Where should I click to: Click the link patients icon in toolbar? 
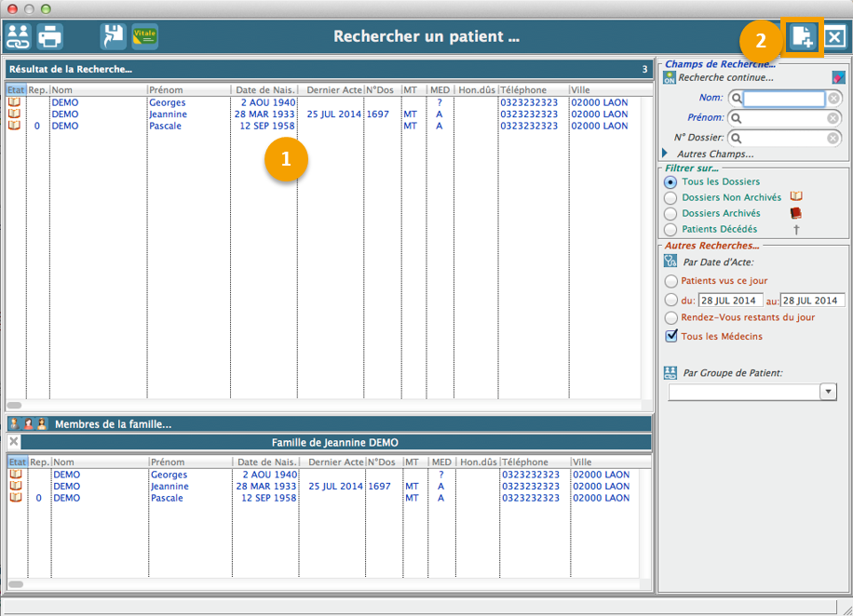click(19, 37)
